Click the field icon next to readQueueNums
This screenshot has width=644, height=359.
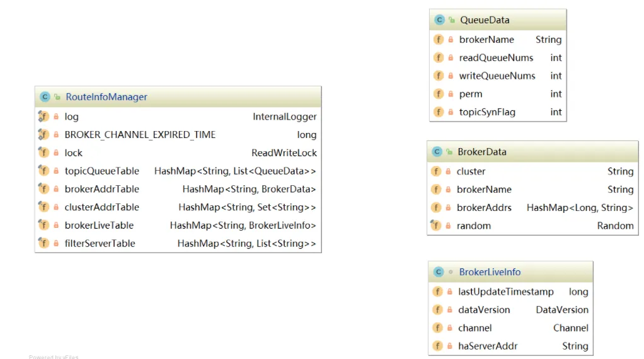click(438, 57)
